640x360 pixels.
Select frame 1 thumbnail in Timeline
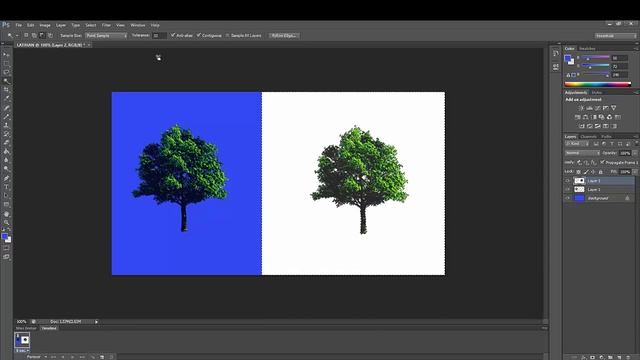(x=22, y=340)
